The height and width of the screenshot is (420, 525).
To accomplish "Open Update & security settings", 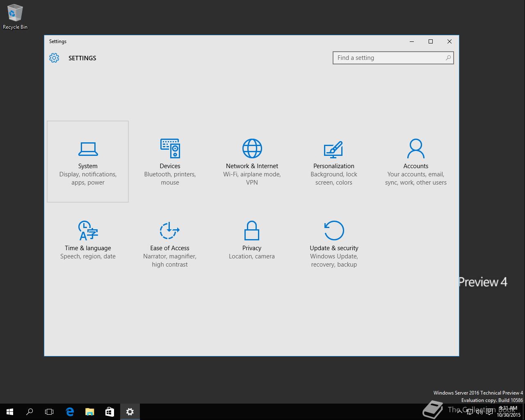I will click(334, 244).
